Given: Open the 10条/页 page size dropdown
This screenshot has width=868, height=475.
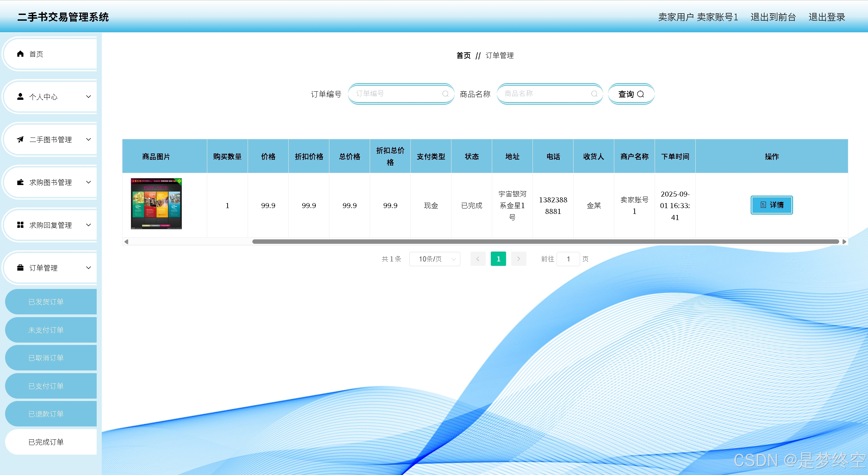Looking at the screenshot, I should (435, 259).
